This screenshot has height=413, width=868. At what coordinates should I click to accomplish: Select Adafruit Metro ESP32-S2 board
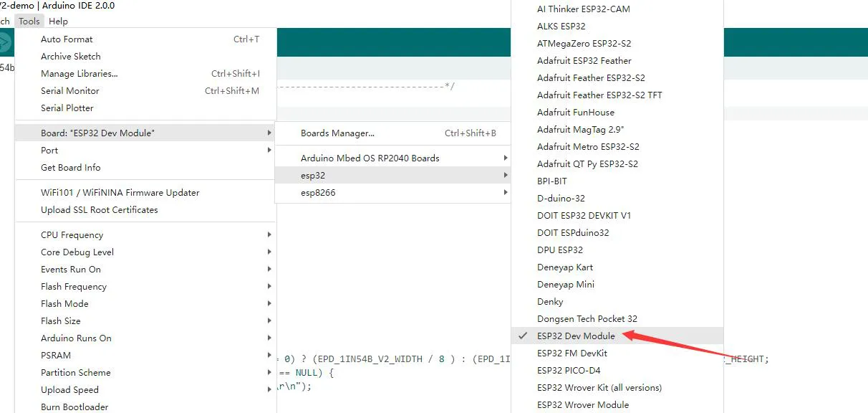617,147
